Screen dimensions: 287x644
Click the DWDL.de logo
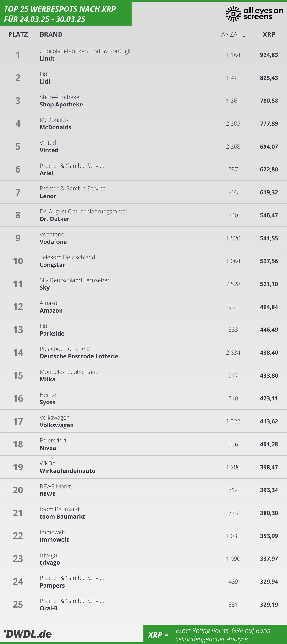click(28, 634)
